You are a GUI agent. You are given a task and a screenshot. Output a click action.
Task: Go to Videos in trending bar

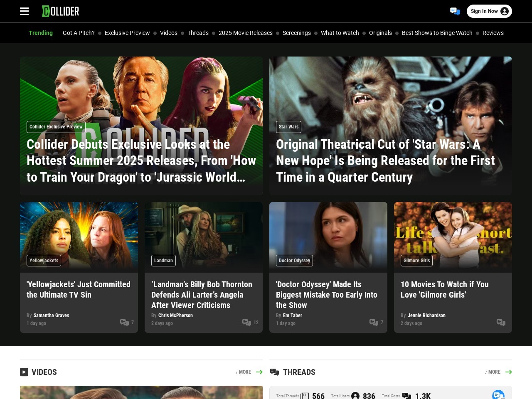(x=169, y=33)
